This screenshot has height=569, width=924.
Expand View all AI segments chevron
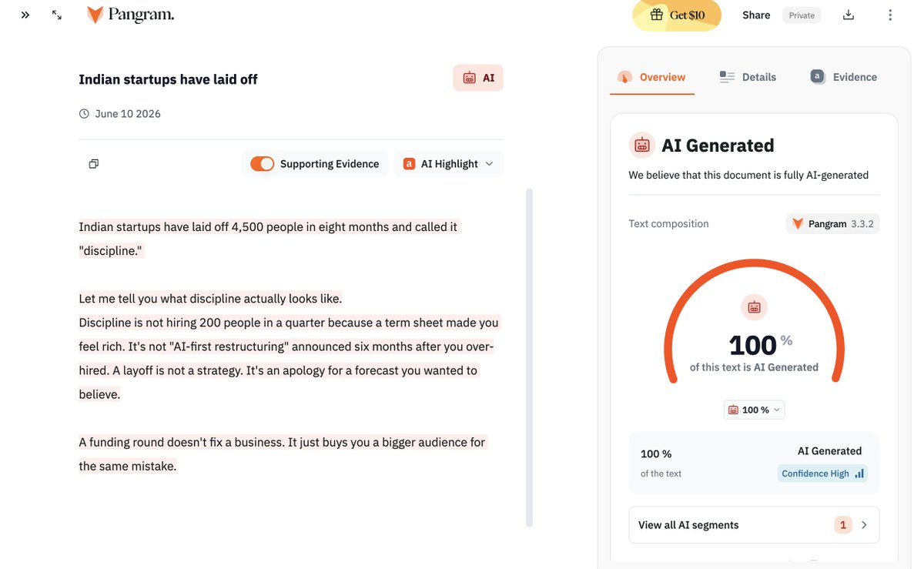[864, 525]
